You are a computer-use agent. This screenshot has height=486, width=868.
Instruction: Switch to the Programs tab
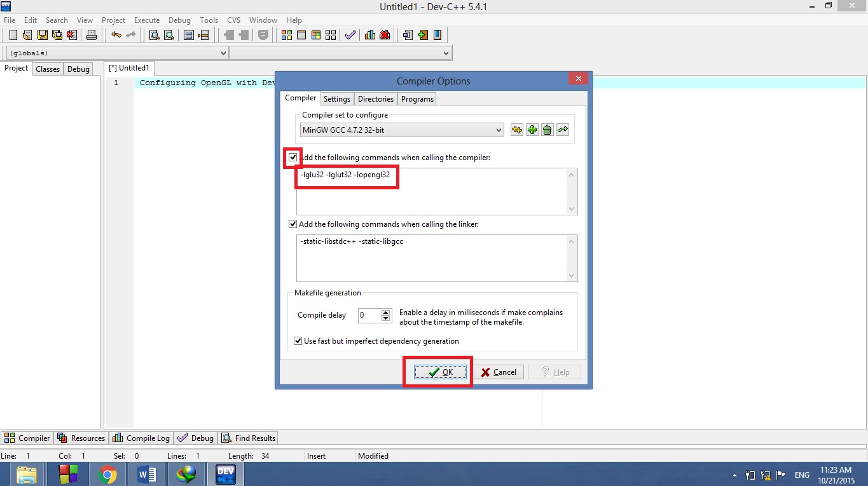click(x=417, y=98)
